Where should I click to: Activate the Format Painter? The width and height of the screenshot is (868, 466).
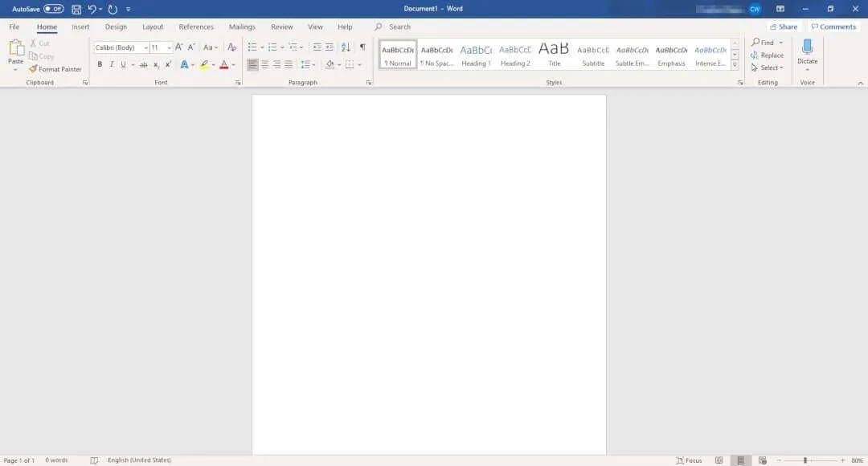coord(55,69)
